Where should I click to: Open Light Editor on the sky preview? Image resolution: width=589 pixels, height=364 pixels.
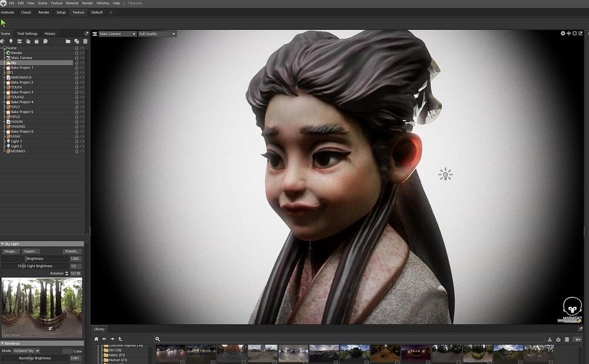tap(11, 335)
